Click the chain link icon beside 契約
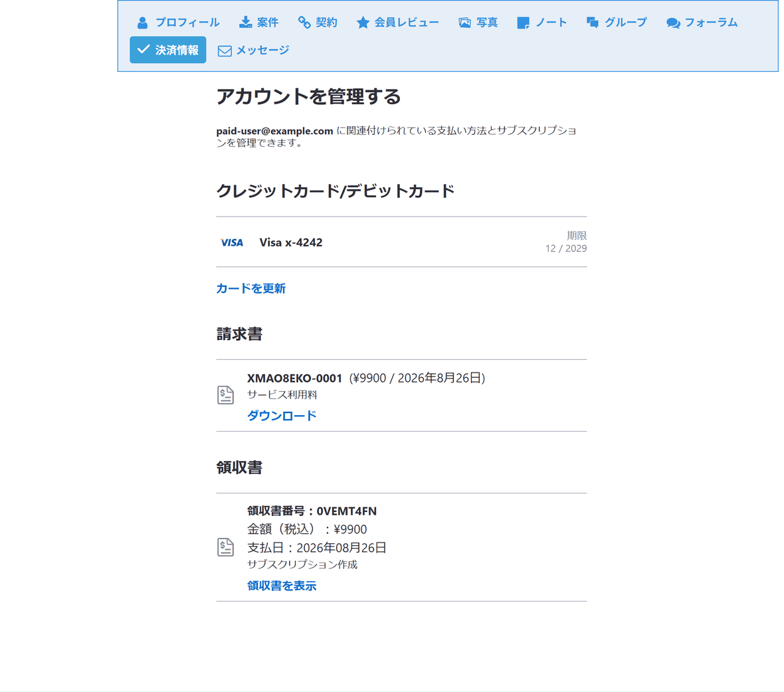 click(x=304, y=23)
